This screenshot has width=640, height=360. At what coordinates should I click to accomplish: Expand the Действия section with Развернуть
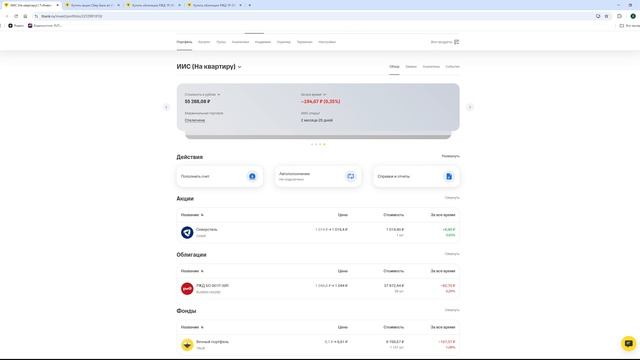(451, 156)
